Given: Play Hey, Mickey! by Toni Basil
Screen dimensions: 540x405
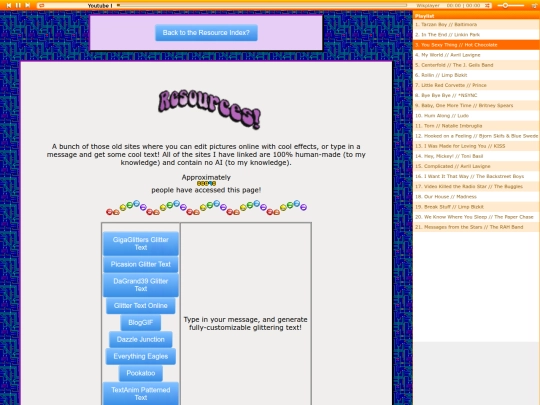Looking at the screenshot, I should pyautogui.click(x=476, y=156).
